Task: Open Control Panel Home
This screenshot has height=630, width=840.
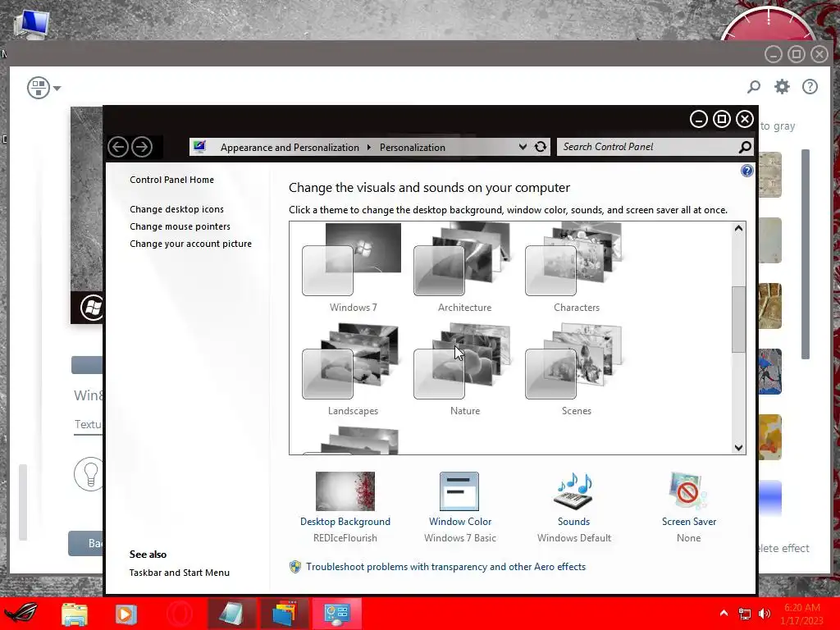Action: tap(171, 180)
